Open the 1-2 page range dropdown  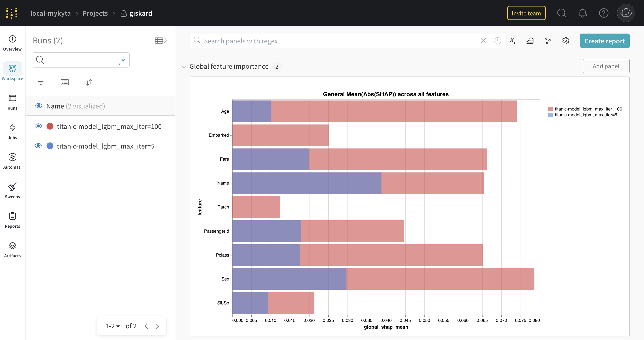pos(112,326)
